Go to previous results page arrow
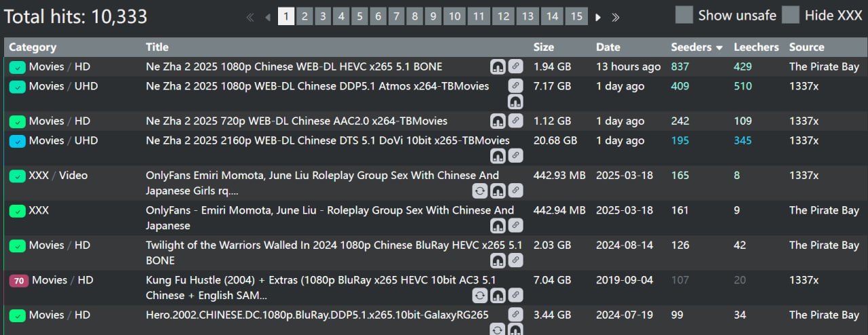The height and width of the screenshot is (335, 868). tap(268, 17)
